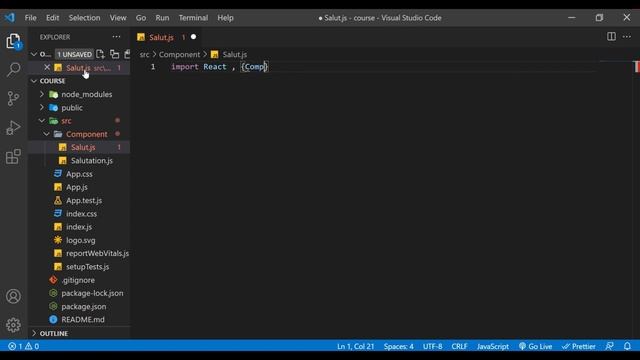Open the Source Control view

(x=13, y=98)
